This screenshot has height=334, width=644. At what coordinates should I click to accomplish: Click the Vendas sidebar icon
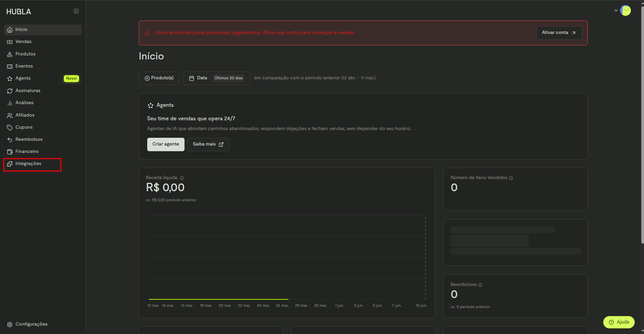coord(10,42)
